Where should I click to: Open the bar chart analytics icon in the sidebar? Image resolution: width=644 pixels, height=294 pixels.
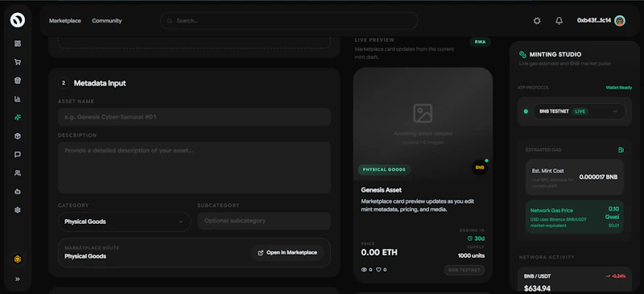pyautogui.click(x=17, y=99)
